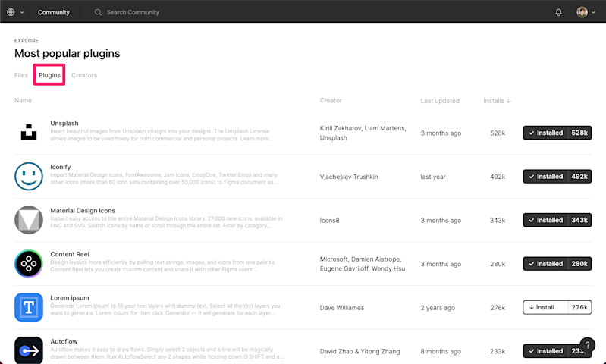Image resolution: width=606 pixels, height=364 pixels.
Task: Click the Lorem ipsum description text
Action: (165, 309)
